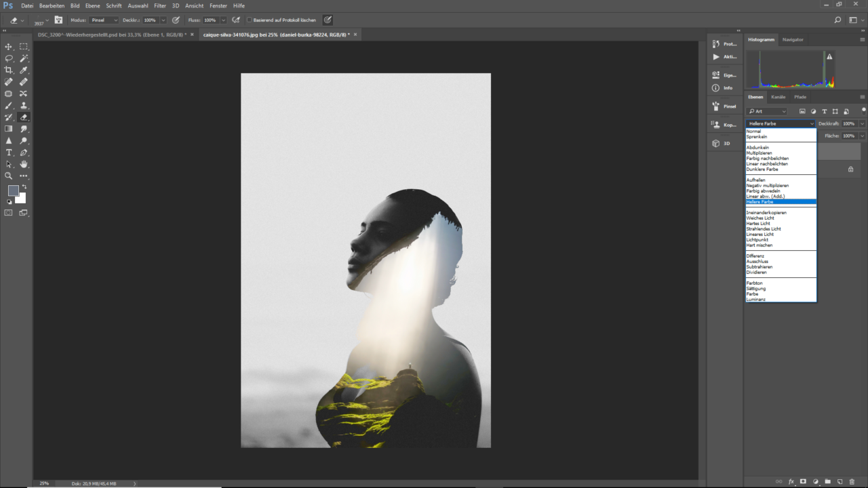This screenshot has width=868, height=488.
Task: Delete layer with trash icon
Action: [852, 482]
